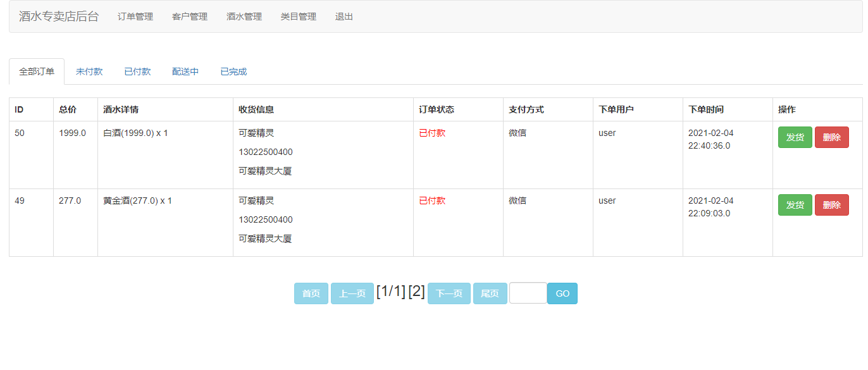Click the 订单状态 column header
This screenshot has width=868, height=370.
(459, 109)
